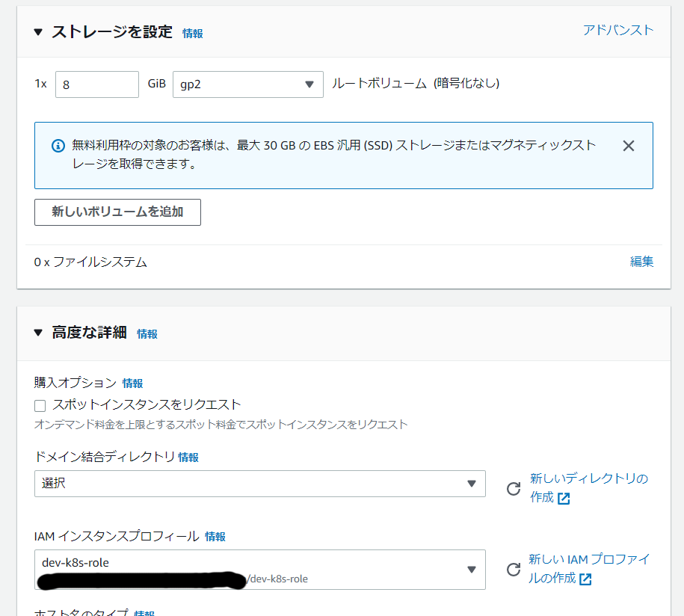Dismiss the free tier info banner
The height and width of the screenshot is (616, 684).
(x=628, y=146)
